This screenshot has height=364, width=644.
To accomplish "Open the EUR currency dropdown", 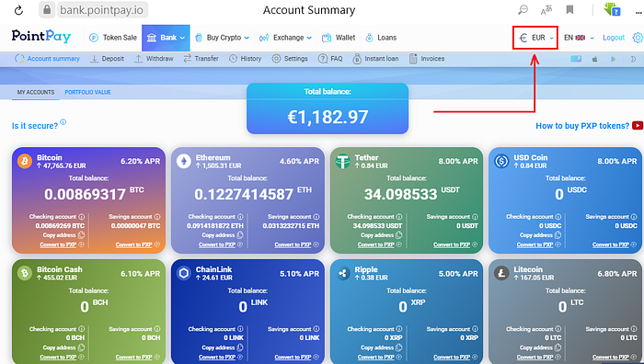I will [x=535, y=38].
